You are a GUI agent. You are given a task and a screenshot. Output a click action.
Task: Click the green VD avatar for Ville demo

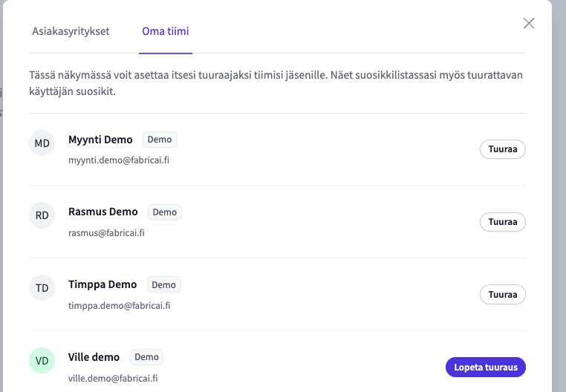pos(42,361)
